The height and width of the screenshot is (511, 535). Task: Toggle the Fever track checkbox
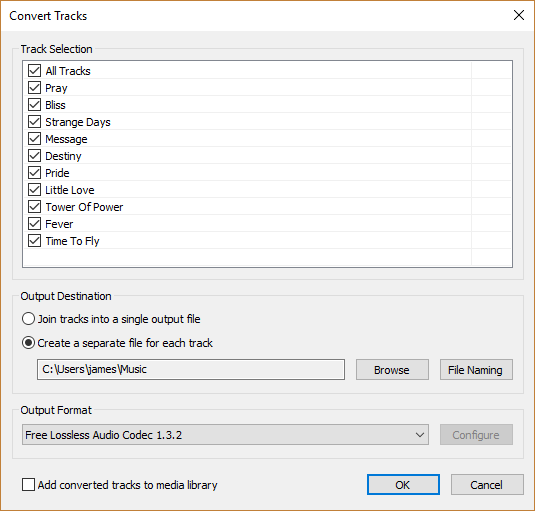click(34, 224)
